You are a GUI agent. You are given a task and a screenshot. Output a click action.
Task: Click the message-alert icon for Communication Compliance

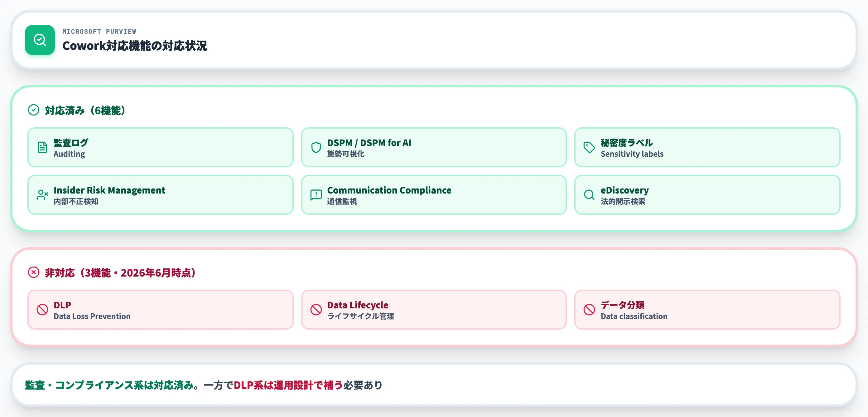point(316,195)
